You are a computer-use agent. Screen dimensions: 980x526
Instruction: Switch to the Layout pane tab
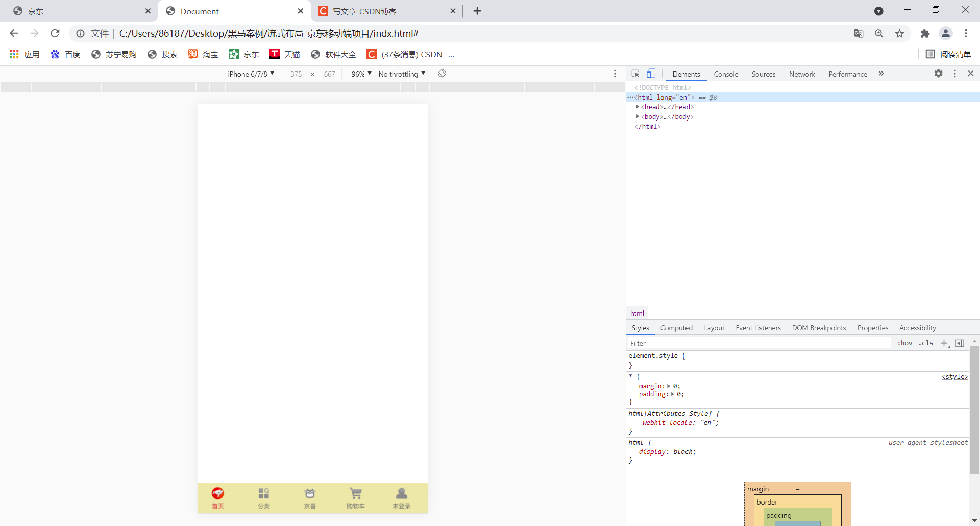(714, 328)
